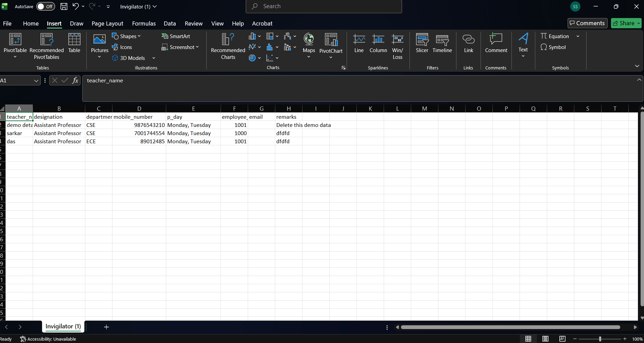
Task: Click the Search box in title bar
Action: [324, 6]
